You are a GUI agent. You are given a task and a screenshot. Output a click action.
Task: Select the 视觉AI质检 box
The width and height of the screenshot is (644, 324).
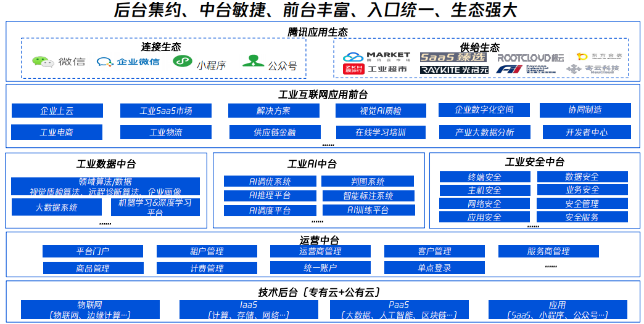(x=381, y=111)
